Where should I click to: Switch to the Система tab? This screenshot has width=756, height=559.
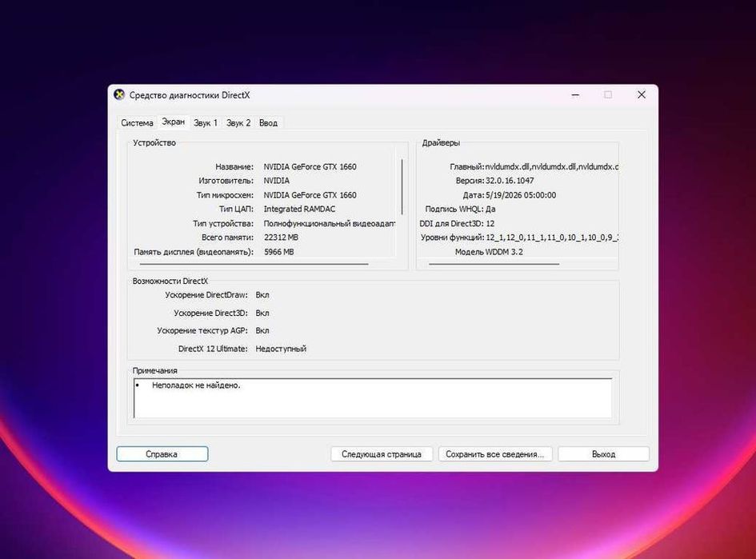(137, 123)
